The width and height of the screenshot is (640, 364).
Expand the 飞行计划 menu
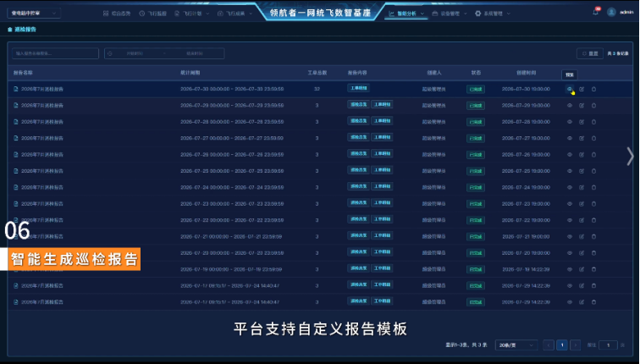point(191,14)
